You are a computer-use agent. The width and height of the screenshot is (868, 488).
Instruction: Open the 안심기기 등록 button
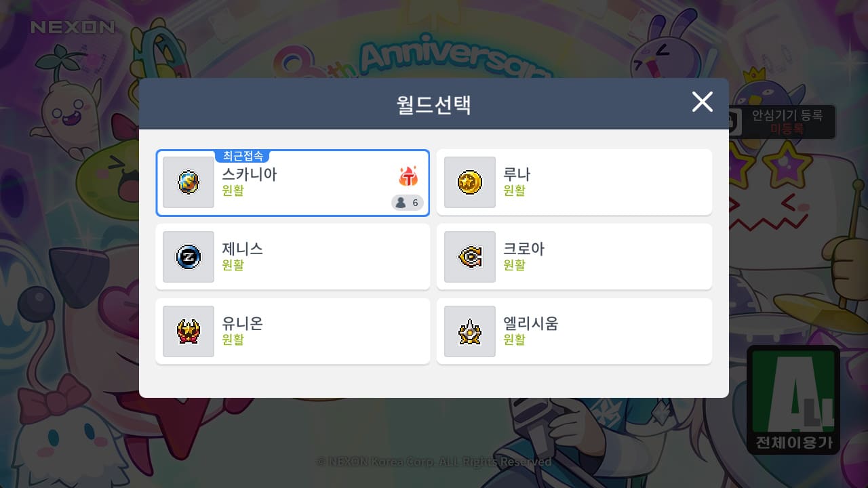coord(781,122)
